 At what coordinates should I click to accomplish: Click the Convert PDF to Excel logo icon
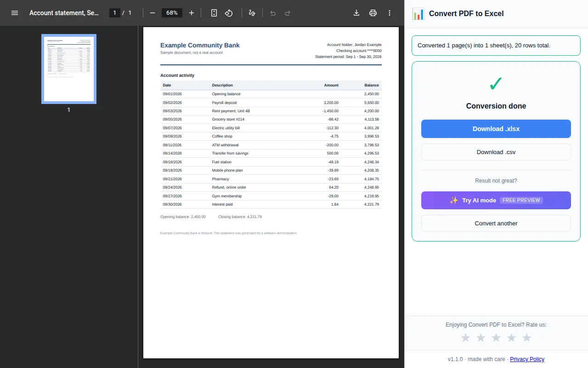click(x=418, y=13)
